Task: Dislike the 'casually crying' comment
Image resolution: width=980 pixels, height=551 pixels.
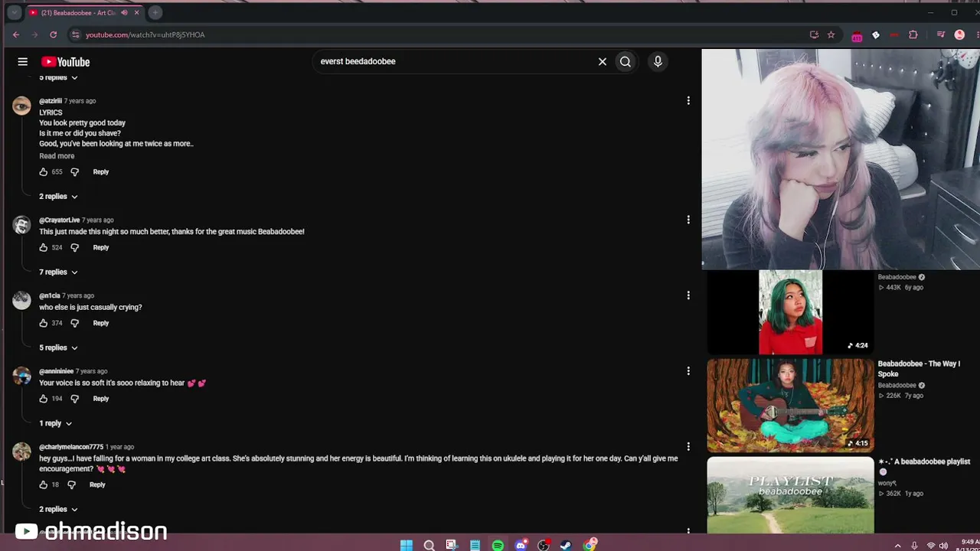Action: tap(75, 324)
